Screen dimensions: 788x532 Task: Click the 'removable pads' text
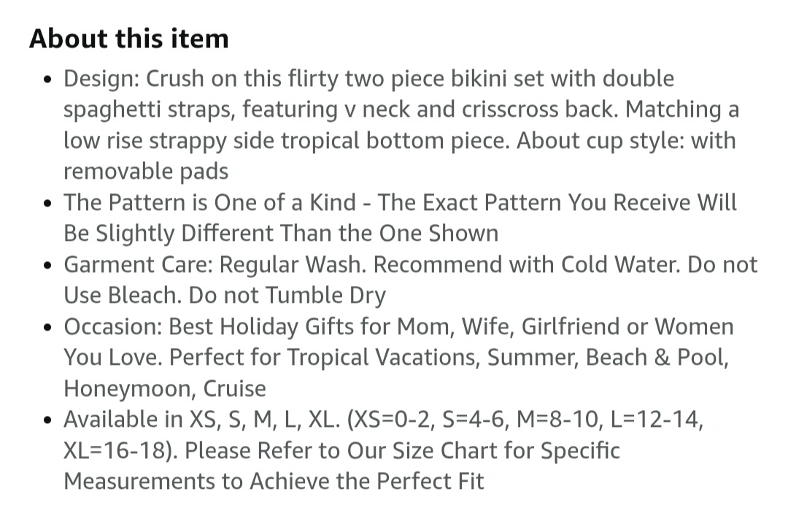(x=146, y=171)
